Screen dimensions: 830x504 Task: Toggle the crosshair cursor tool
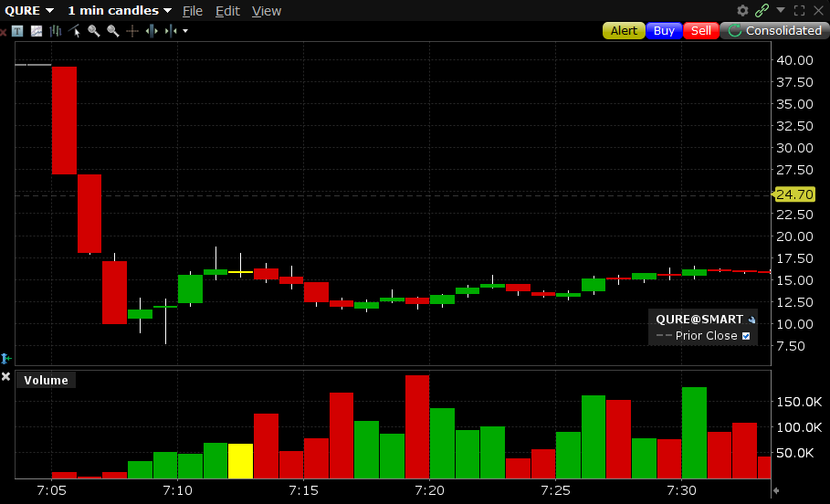point(132,31)
